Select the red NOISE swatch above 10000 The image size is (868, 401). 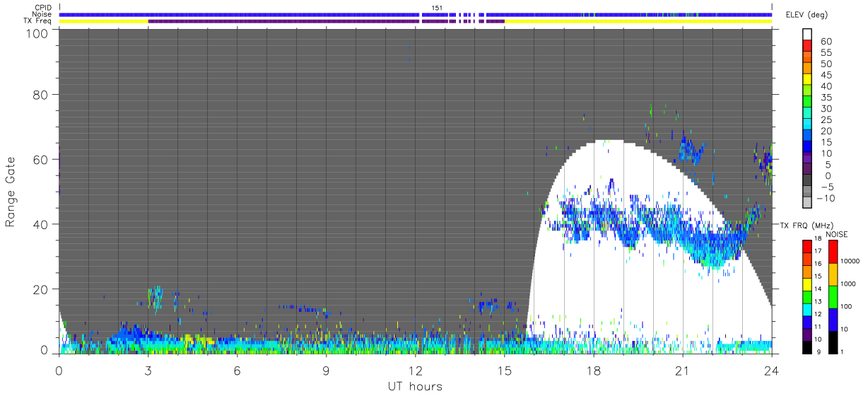pyautogui.click(x=833, y=252)
